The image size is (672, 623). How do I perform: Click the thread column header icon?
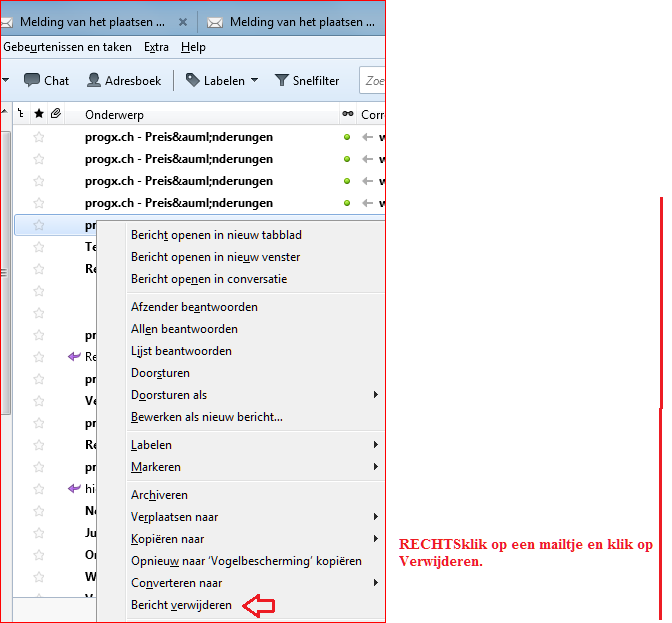point(21,114)
